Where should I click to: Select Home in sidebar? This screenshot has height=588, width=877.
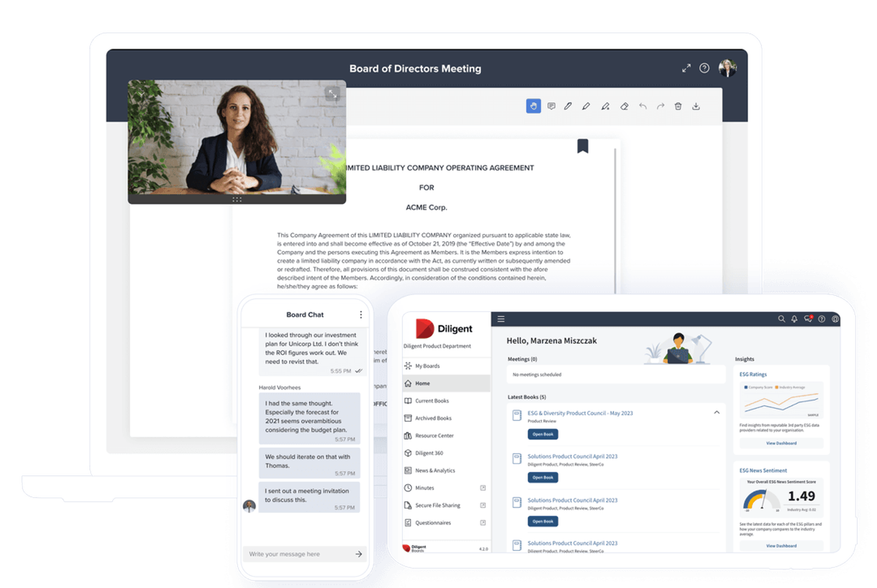point(446,383)
